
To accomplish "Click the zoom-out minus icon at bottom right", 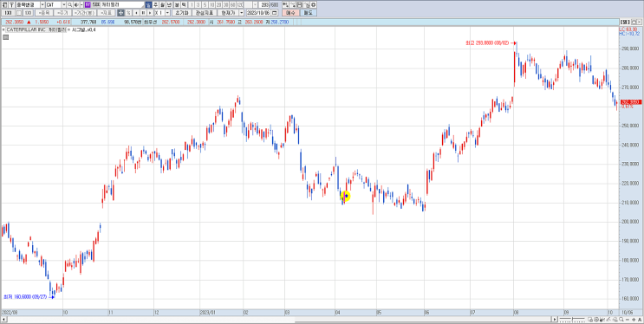I will point(628,320).
